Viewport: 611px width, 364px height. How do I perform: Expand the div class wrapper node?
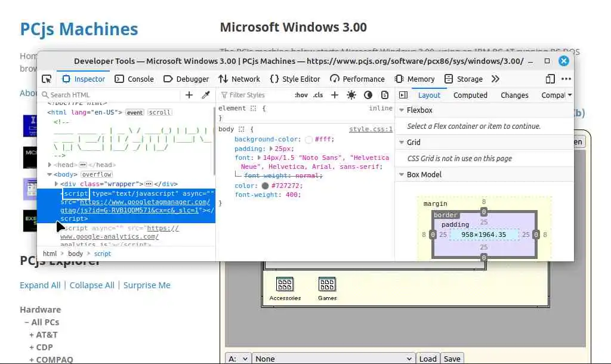click(x=56, y=184)
